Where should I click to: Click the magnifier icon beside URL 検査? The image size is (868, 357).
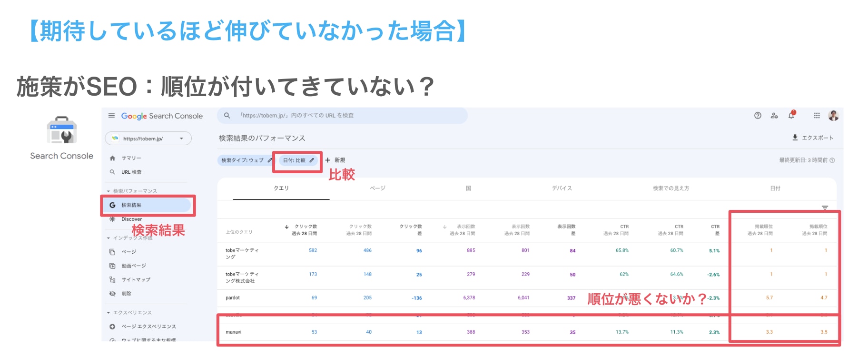click(x=112, y=172)
